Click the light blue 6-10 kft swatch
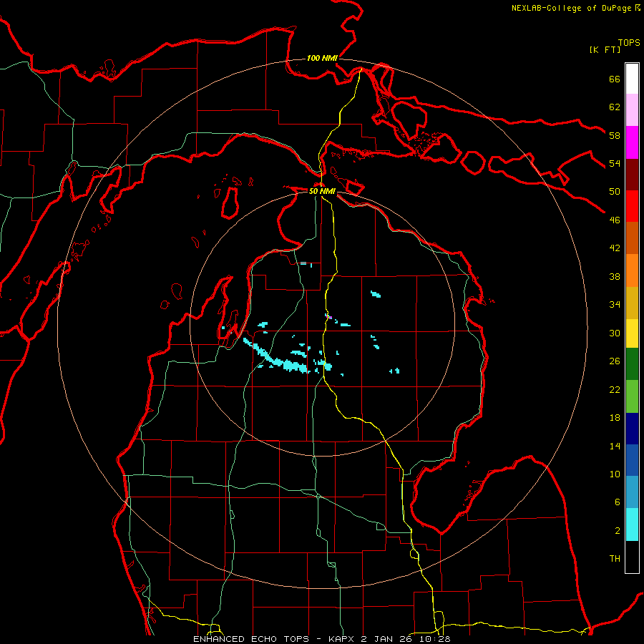The image size is (644, 644). pos(632,492)
